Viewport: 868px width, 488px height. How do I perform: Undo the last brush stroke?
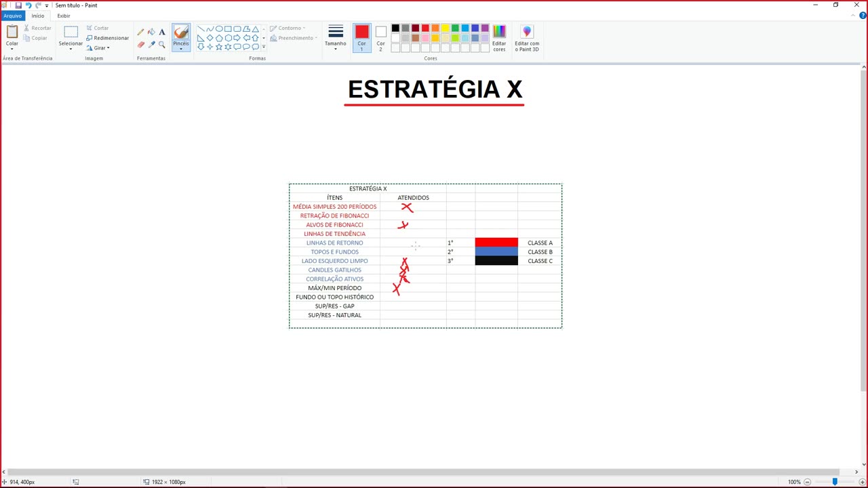tap(28, 5)
